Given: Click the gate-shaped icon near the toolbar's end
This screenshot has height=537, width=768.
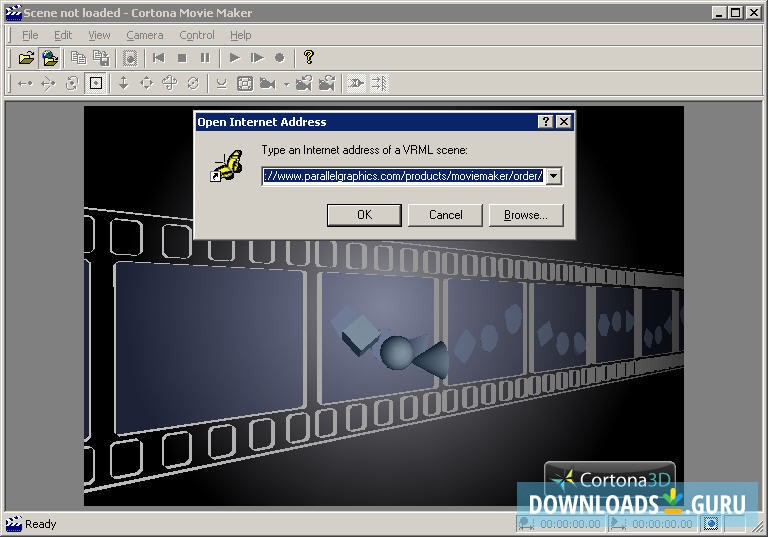Looking at the screenshot, I should click(356, 84).
